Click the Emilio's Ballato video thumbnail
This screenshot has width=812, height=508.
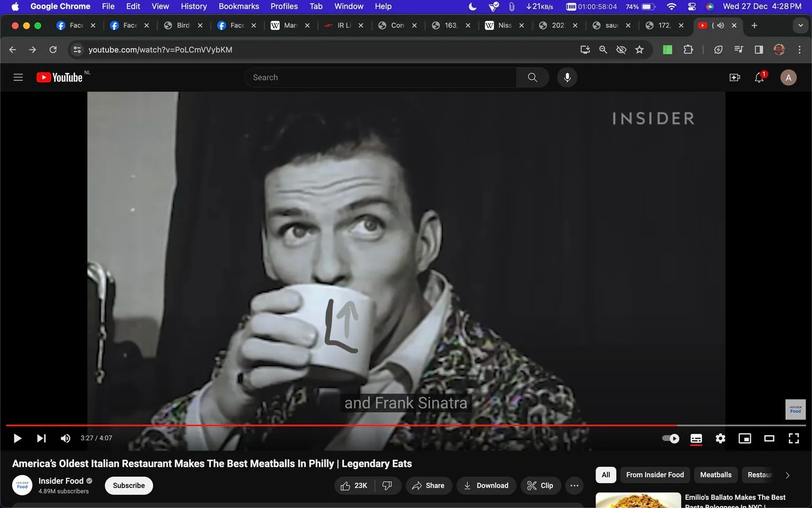point(638,500)
